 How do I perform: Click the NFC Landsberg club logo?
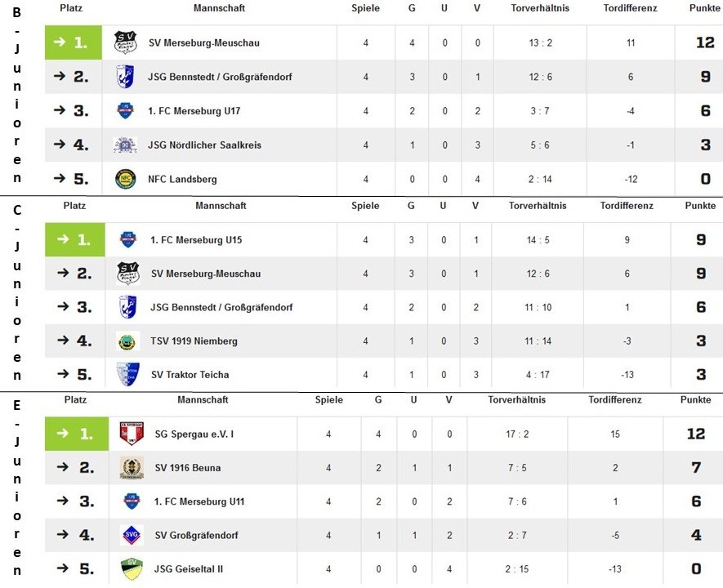(125, 179)
